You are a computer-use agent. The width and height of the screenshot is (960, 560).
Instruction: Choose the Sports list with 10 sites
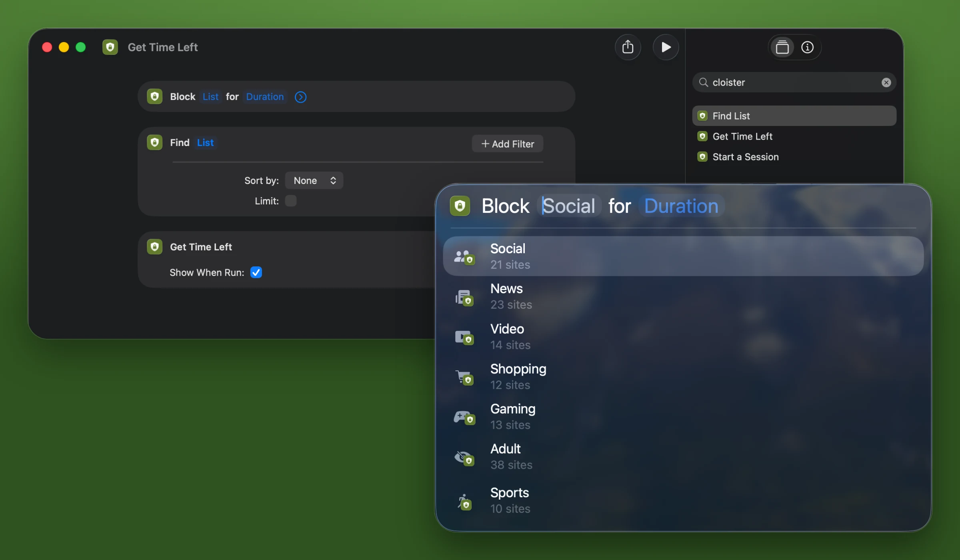coord(683,500)
